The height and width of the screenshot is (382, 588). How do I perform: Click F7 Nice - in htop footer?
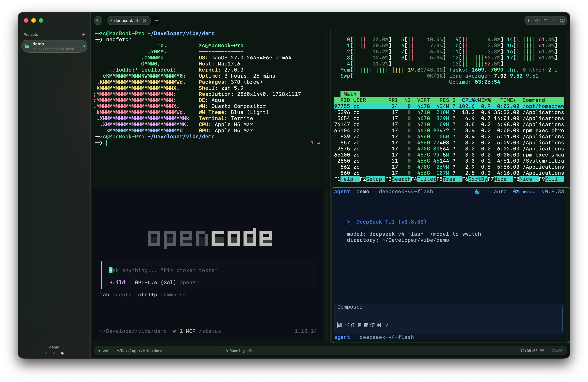500,179
